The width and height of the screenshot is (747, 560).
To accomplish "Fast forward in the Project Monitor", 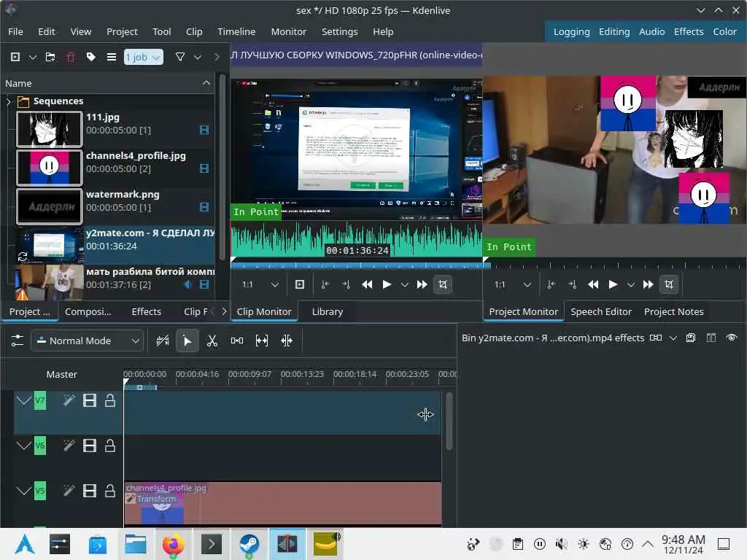I will point(648,284).
